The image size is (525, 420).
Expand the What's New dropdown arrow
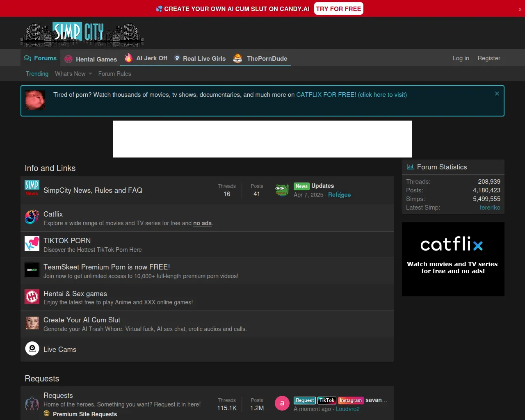90,74
